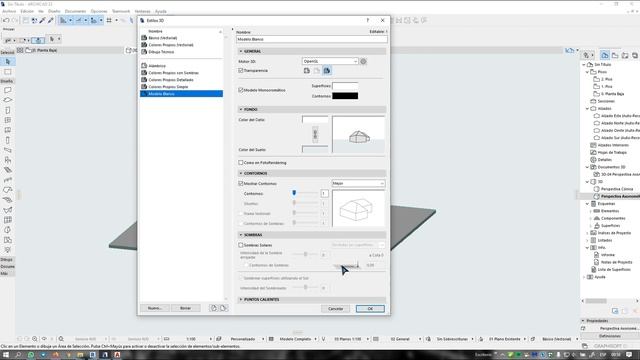The width and height of the screenshot is (640, 360).
Task: Toggle the Transparencia checkbox
Action: click(x=241, y=71)
